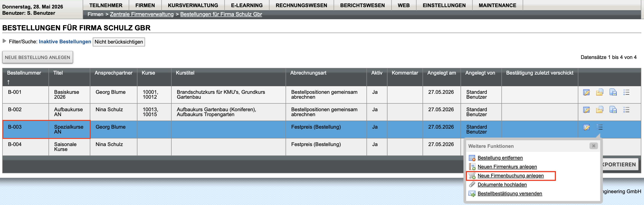Open the WEB menu
Screen dimensions: 644x205
pos(404,5)
